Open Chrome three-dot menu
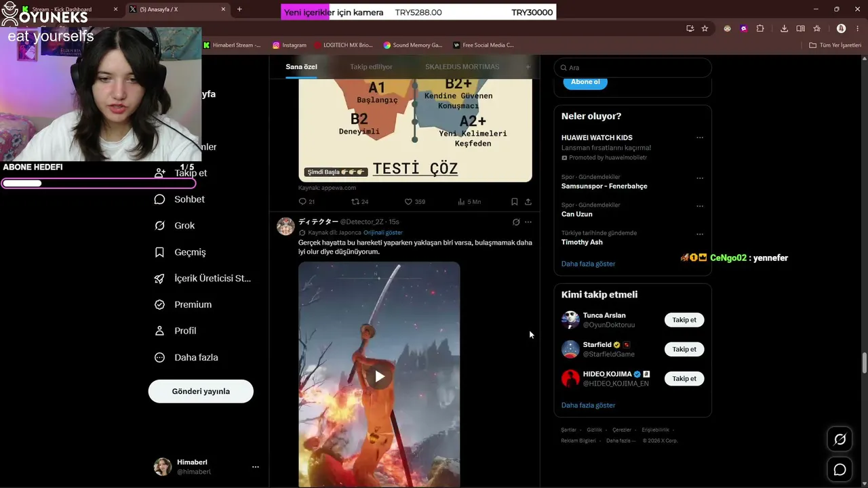The width and height of the screenshot is (868, 488). coord(857,28)
